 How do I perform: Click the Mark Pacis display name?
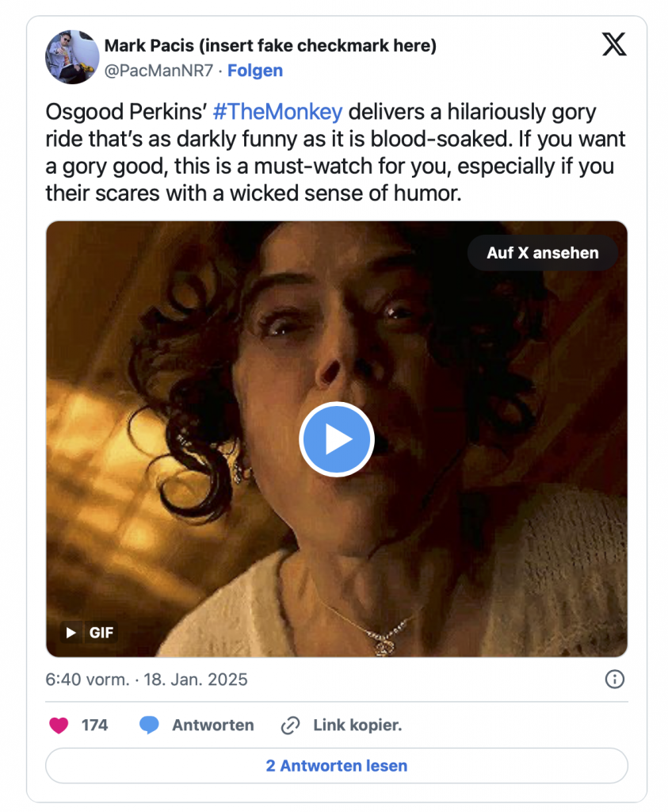pyautogui.click(x=270, y=46)
